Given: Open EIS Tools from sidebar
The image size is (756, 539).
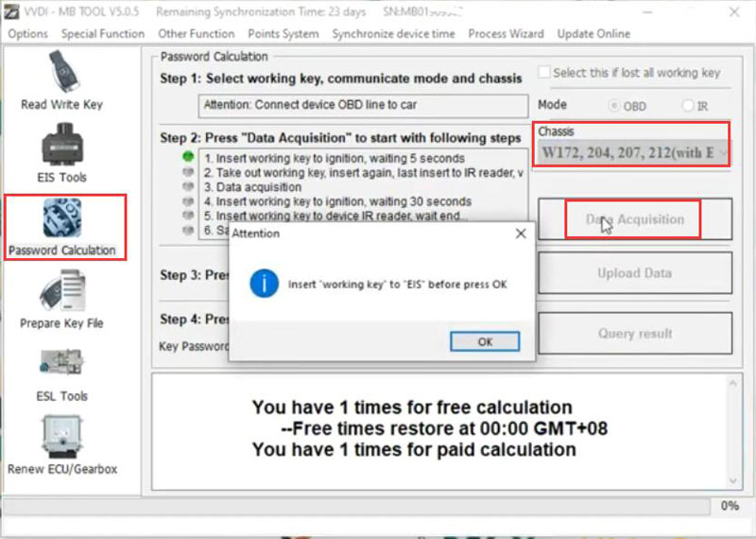Looking at the screenshot, I should point(61,153).
